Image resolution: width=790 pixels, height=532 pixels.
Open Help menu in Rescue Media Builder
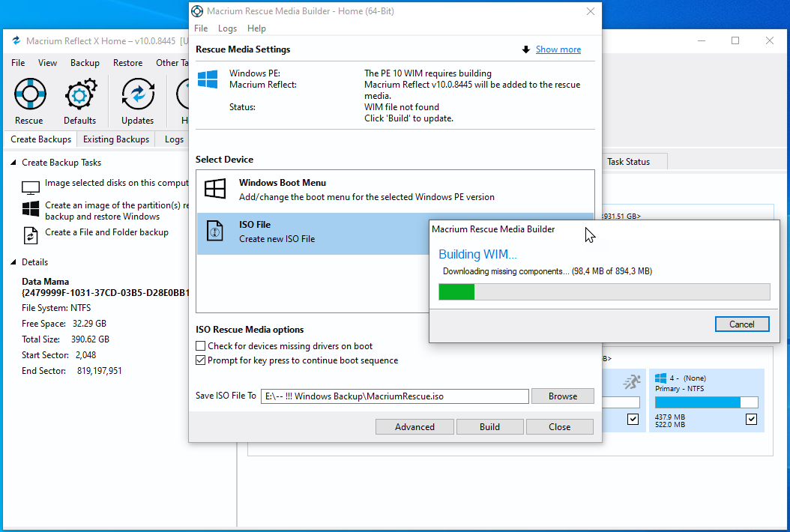(256, 28)
